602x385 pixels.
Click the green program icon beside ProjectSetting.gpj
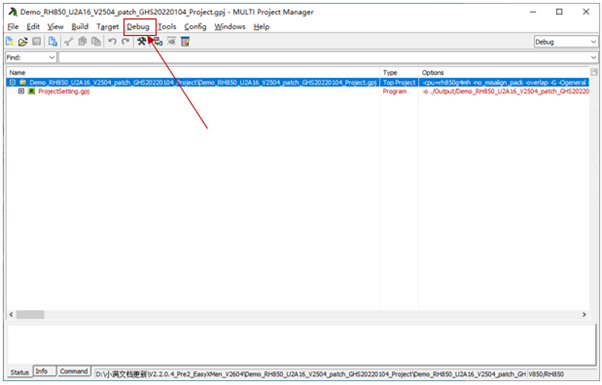click(31, 91)
